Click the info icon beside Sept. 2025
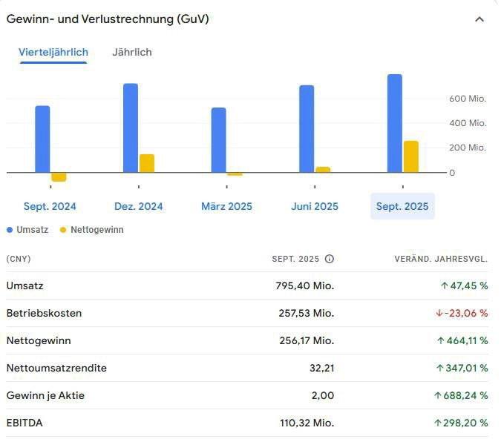The width and height of the screenshot is (504, 439). click(x=330, y=259)
